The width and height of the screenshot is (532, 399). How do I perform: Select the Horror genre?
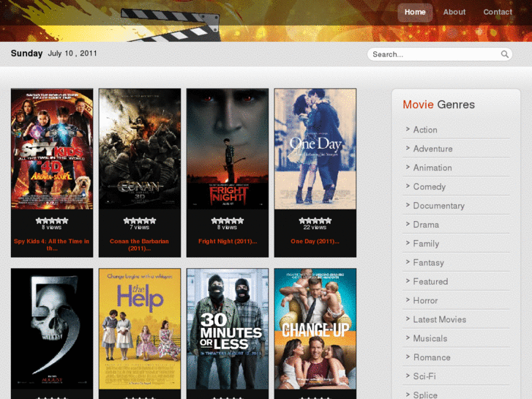425,300
